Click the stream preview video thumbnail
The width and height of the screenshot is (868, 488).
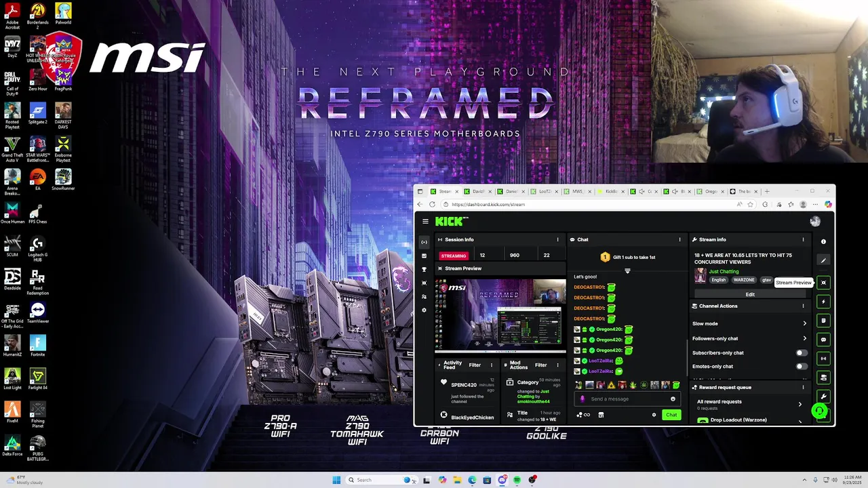(x=500, y=314)
